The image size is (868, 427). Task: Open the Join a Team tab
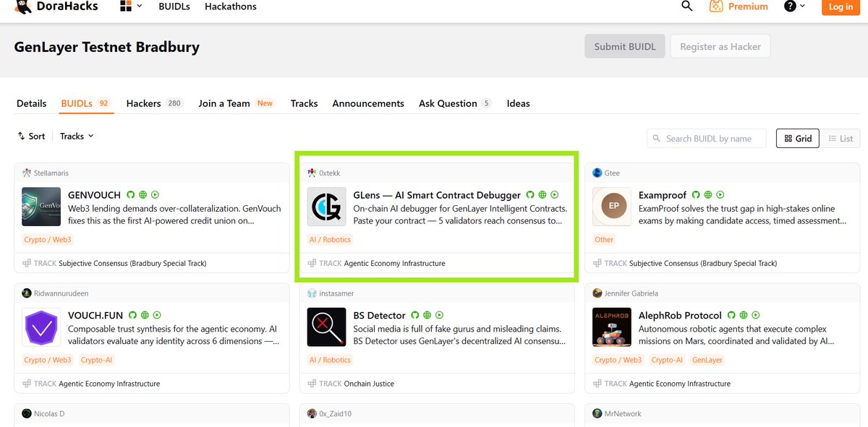point(237,103)
